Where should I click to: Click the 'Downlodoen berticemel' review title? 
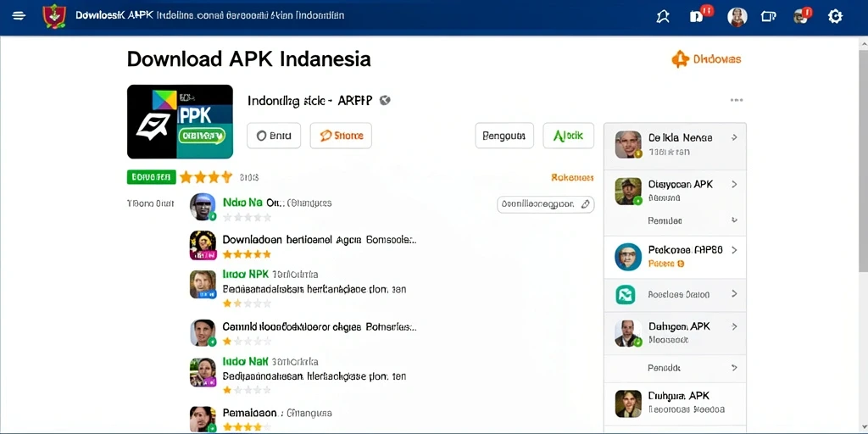[319, 240]
